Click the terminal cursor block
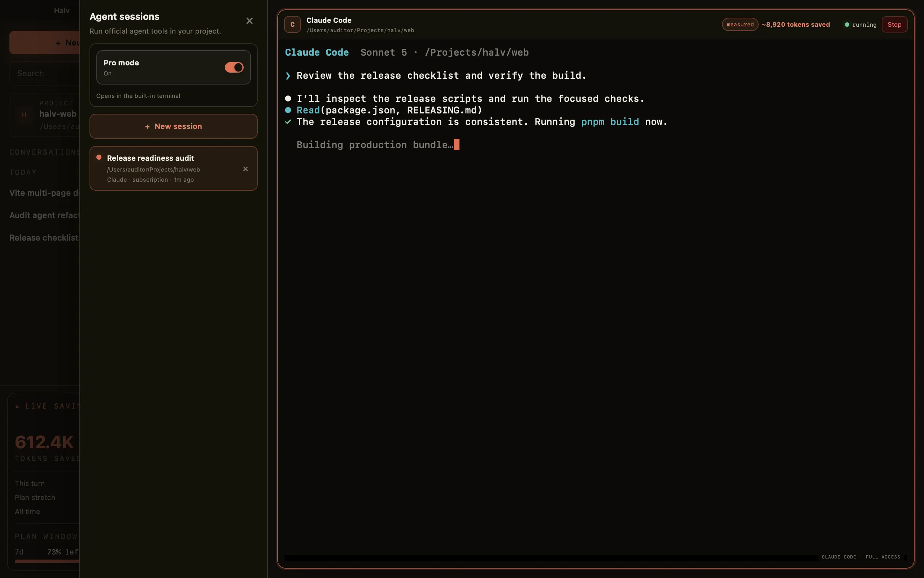Image resolution: width=924 pixels, height=578 pixels. 456,144
